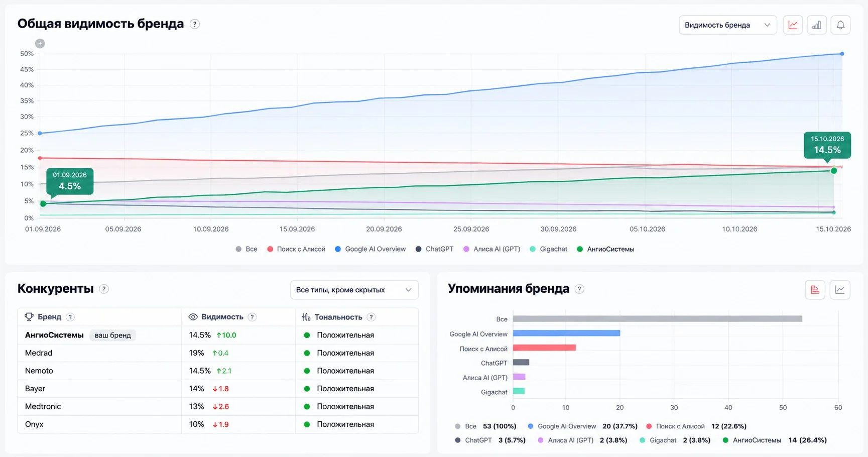Toggle Google AI Overview 20 (37.7%) mentions legend
868x457 pixels.
(582, 426)
